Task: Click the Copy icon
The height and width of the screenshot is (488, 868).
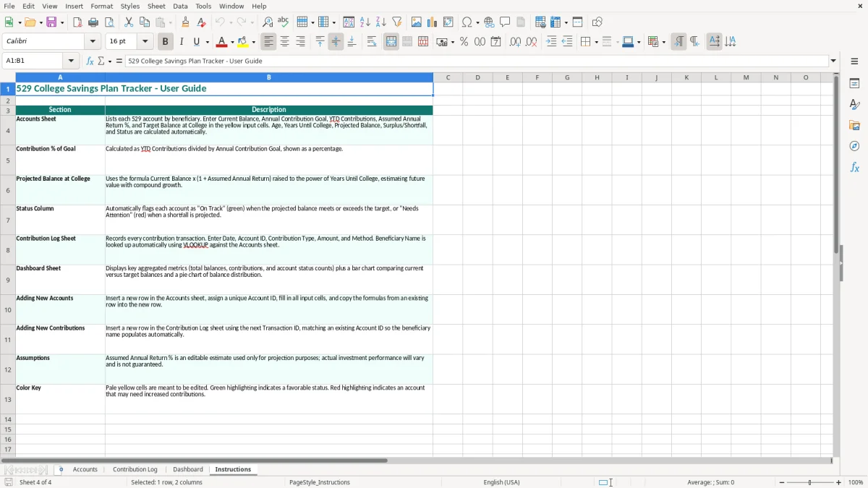Action: point(145,22)
